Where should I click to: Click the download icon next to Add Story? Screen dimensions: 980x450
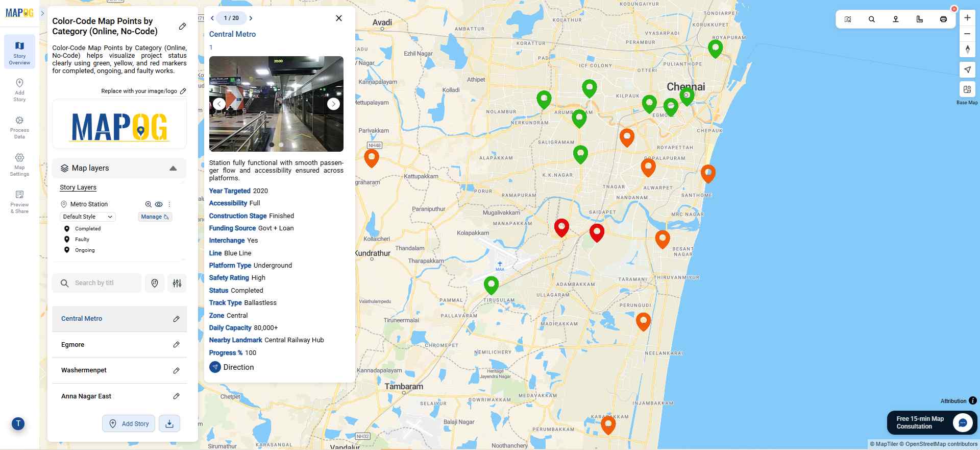click(x=169, y=423)
